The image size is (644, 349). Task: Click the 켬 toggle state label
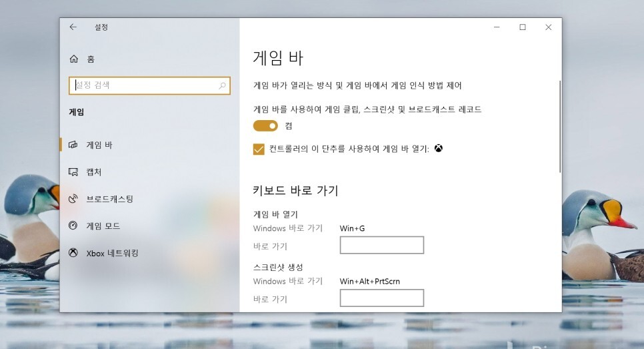289,126
